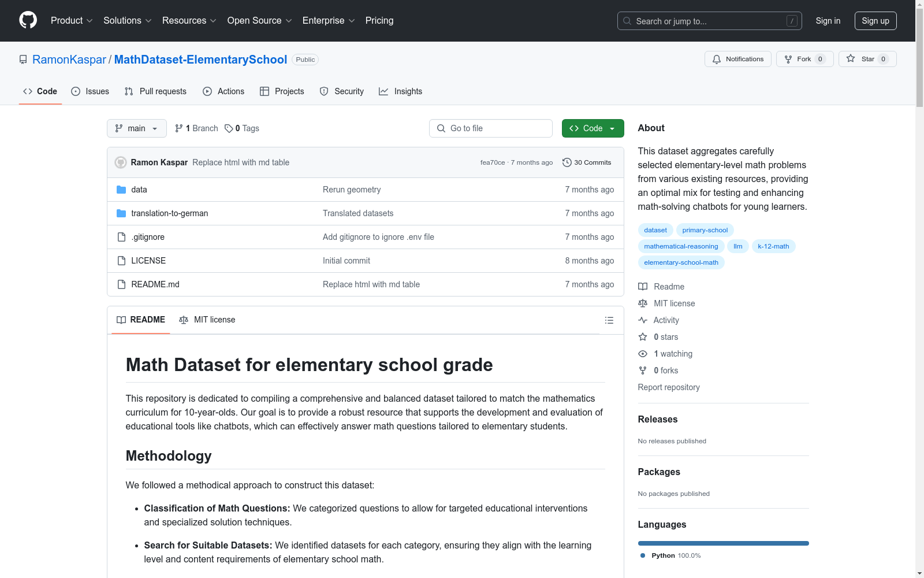Screen dimensions: 924x578
Task: Open the main branch selector dropdown
Action: pyautogui.click(x=137, y=128)
